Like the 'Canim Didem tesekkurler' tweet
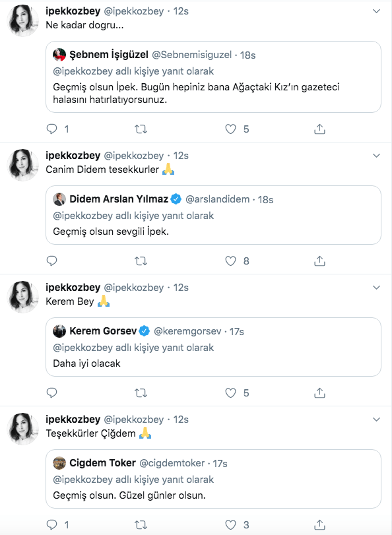The height and width of the screenshot is (535, 392). coord(231,261)
